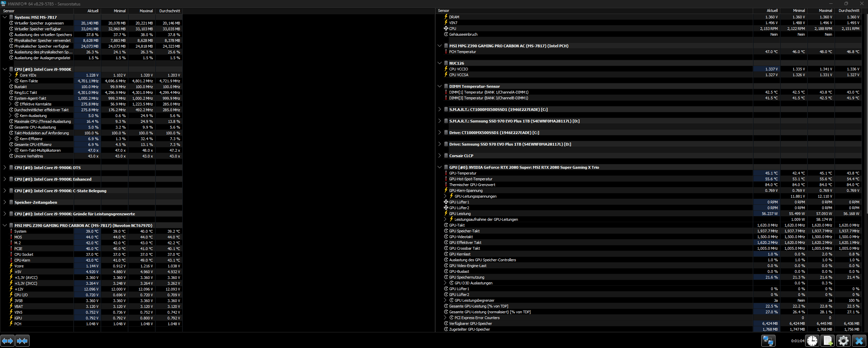
Task: Start logging with the document-plus button
Action: 828,341
